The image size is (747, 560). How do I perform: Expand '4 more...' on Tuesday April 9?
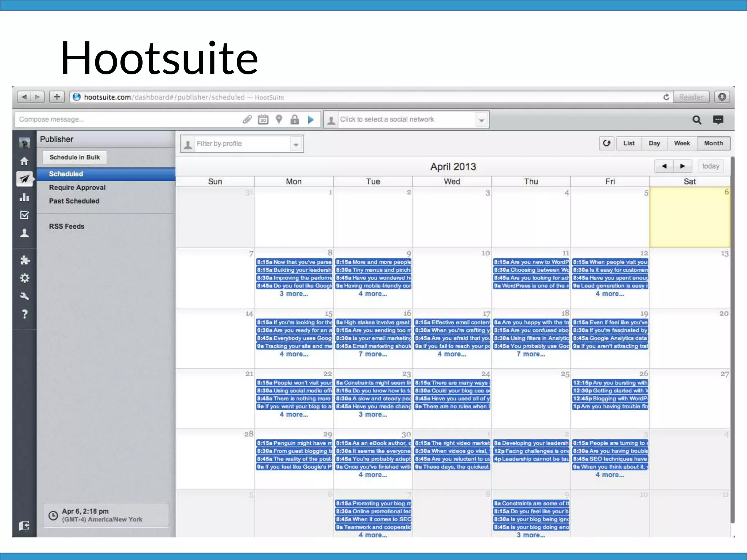[x=373, y=294]
